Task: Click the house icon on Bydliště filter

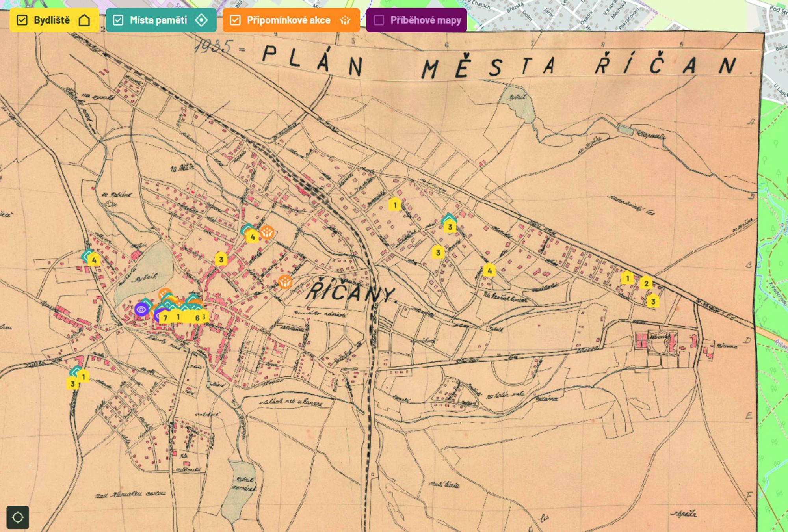Action: pyautogui.click(x=84, y=20)
